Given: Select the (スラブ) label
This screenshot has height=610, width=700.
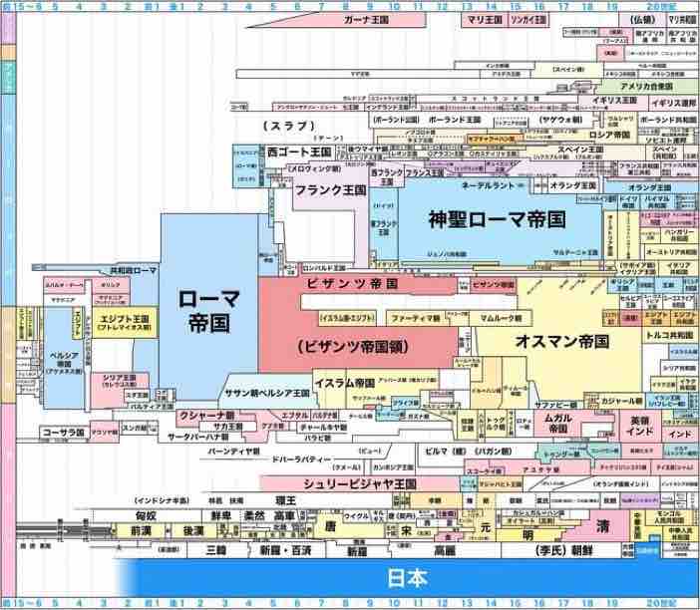Looking at the screenshot, I should coord(288,127).
